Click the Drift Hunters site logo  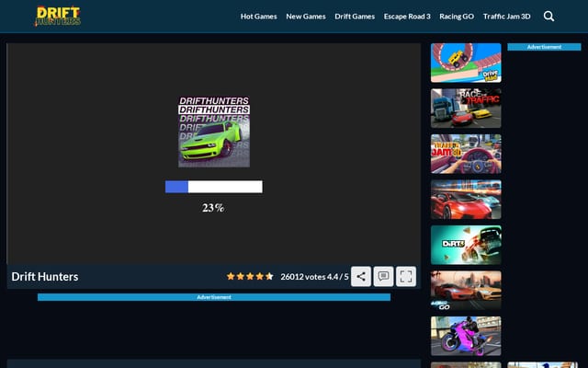pos(58,16)
